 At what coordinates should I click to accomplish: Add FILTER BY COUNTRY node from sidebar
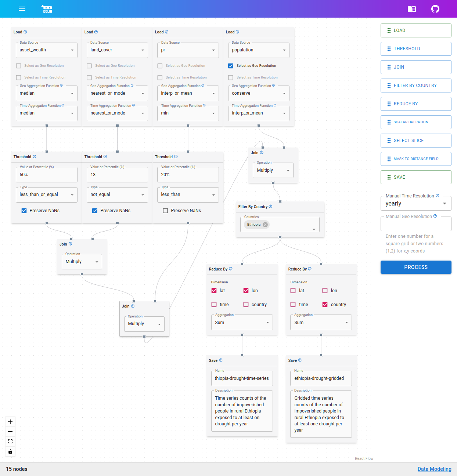pos(416,86)
